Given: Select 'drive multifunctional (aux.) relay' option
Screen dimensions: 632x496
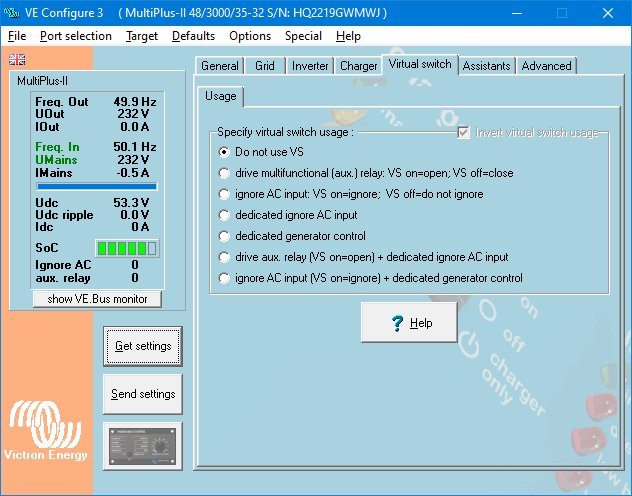Looking at the screenshot, I should [x=224, y=173].
